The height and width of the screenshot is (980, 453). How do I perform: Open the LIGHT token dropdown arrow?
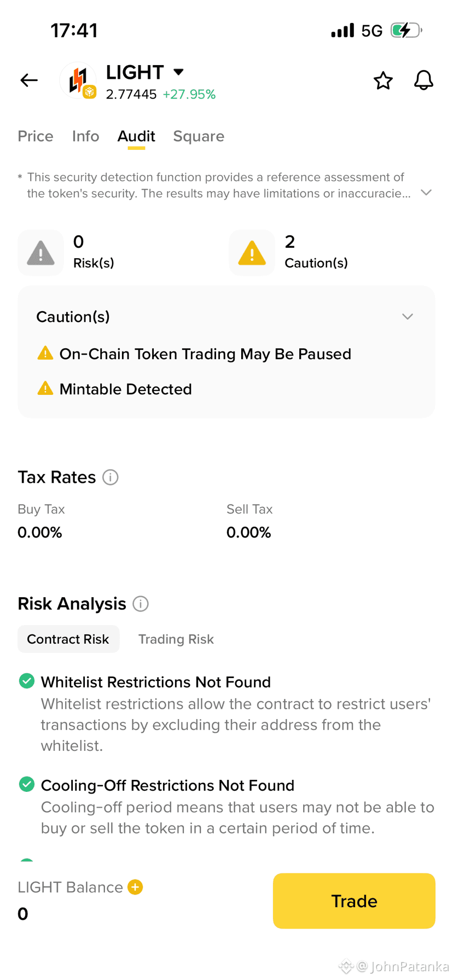[178, 72]
